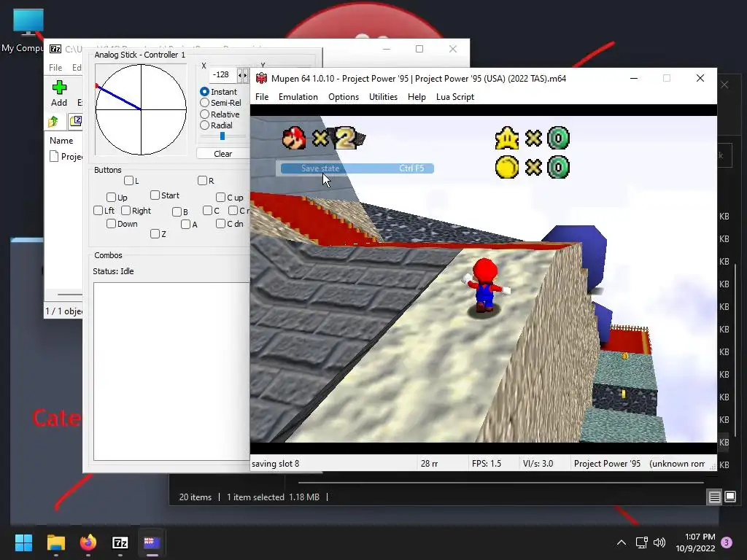This screenshot has height=560, width=747.
Task: Enable the Down checkbox
Action: click(111, 223)
